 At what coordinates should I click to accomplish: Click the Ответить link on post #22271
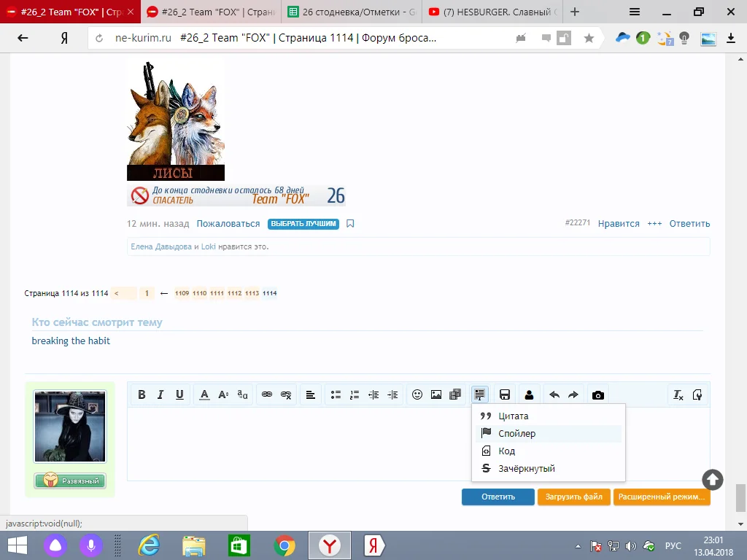689,224
